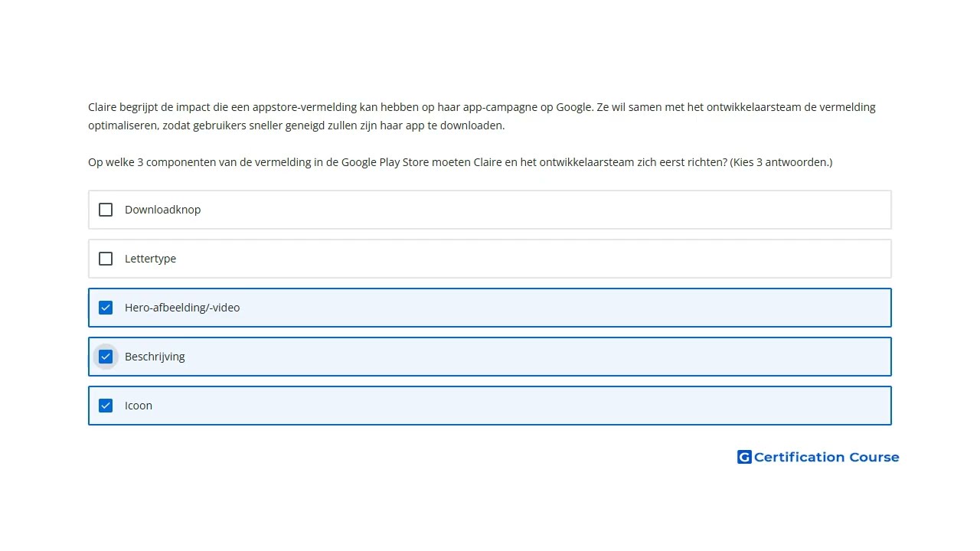Screen dimensions: 980x551
Task: Untick the Icoon checkbox
Action: tap(106, 406)
